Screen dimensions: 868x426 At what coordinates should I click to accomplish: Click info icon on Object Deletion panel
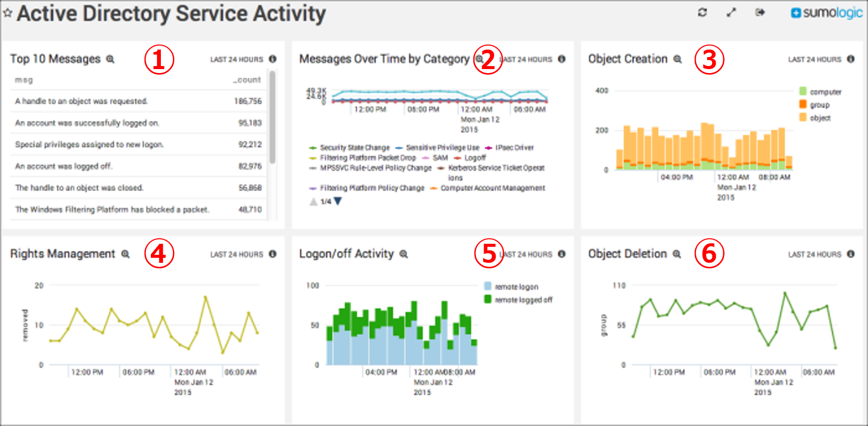(x=851, y=254)
